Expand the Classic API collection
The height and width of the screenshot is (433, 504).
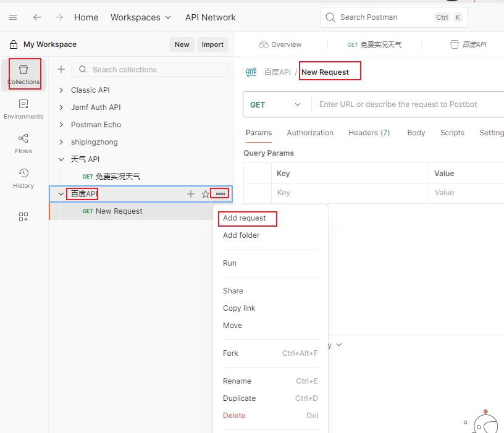pyautogui.click(x=61, y=90)
